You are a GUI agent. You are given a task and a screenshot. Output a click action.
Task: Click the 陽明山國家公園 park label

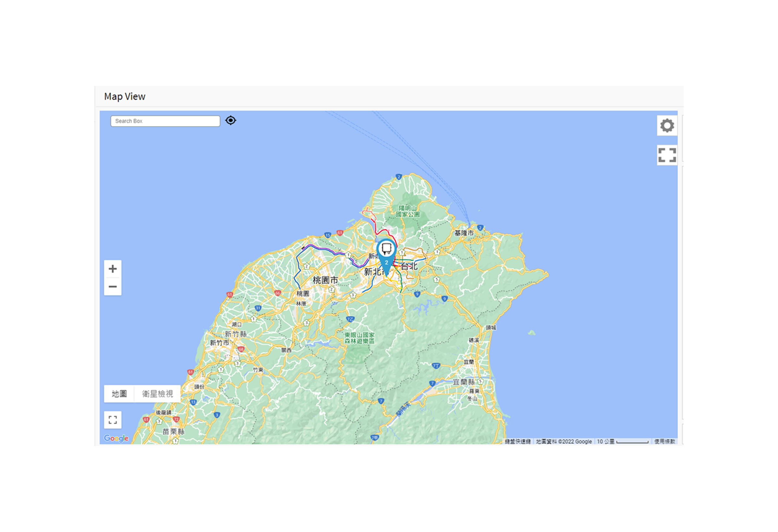(x=408, y=212)
